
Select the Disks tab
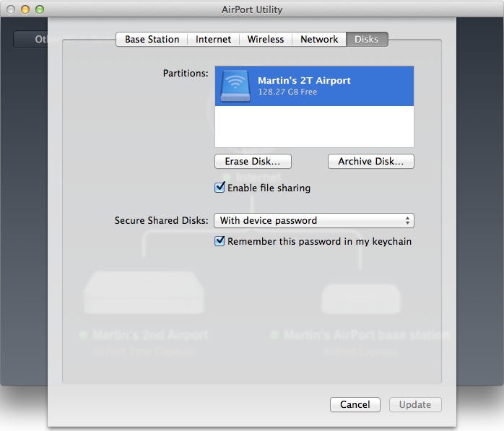(366, 39)
